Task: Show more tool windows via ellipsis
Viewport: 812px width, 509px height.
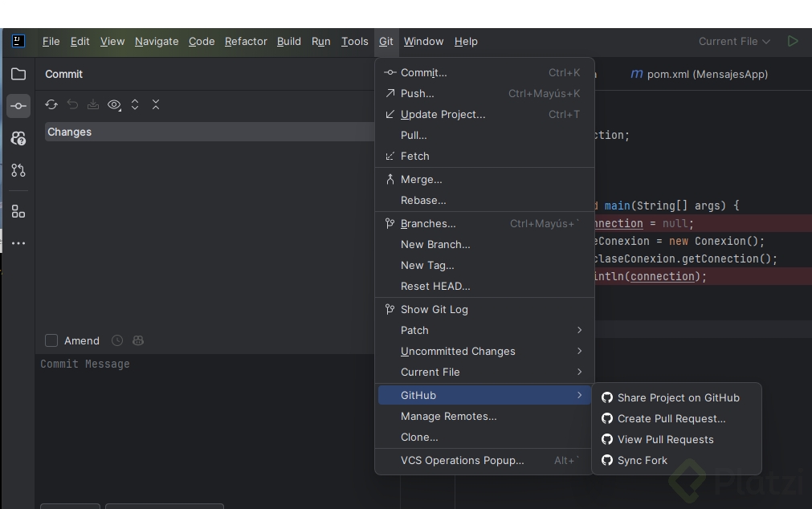Action: click(x=18, y=243)
